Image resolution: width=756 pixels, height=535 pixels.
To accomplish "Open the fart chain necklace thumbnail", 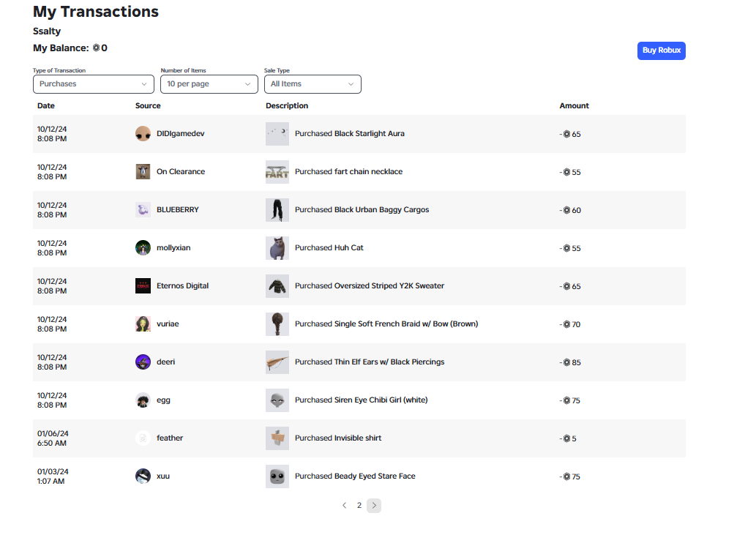I will 277,171.
